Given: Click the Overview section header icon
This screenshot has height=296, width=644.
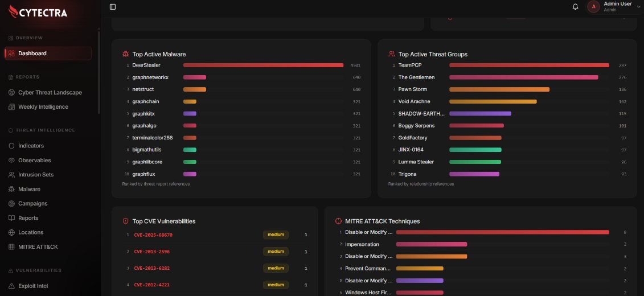Looking at the screenshot, I should [x=11, y=38].
